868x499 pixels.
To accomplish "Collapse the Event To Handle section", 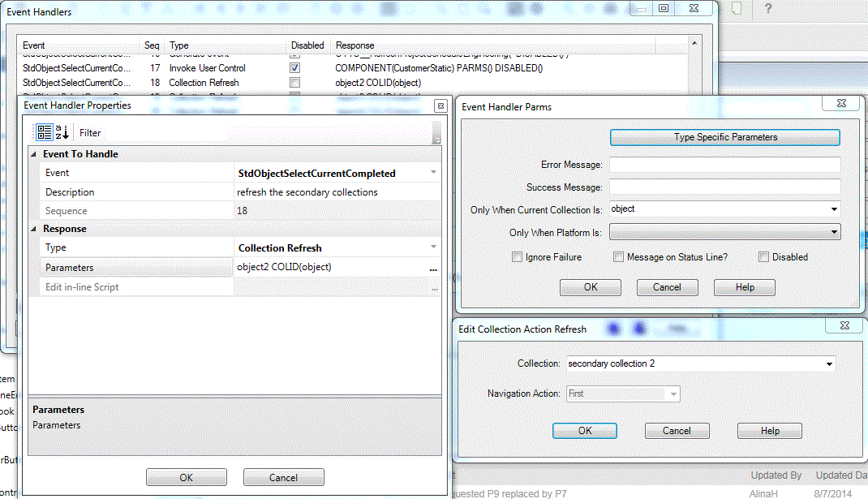I will click(x=32, y=153).
